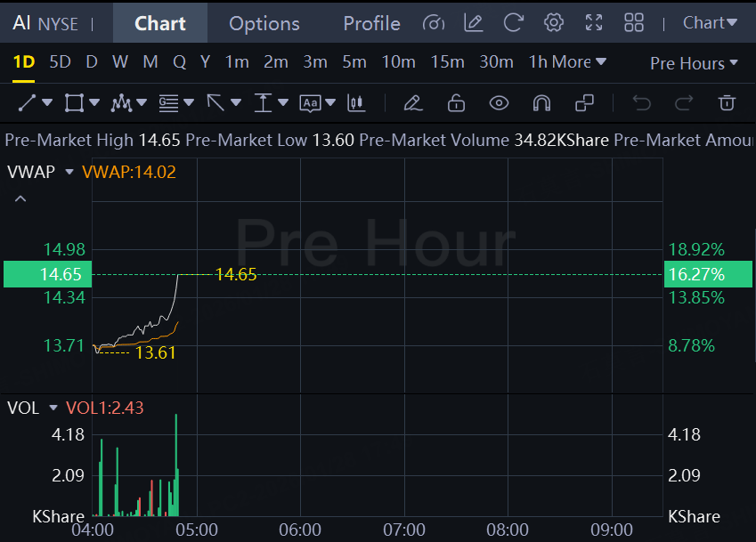Enter fullscreen chart mode
This screenshot has height=542, width=756.
(594, 23)
